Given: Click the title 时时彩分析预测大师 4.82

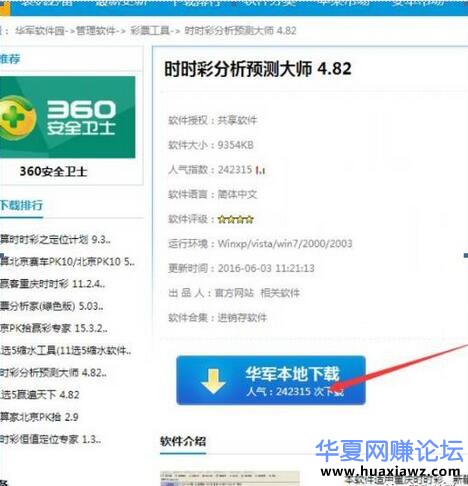Looking at the screenshot, I should [258, 69].
